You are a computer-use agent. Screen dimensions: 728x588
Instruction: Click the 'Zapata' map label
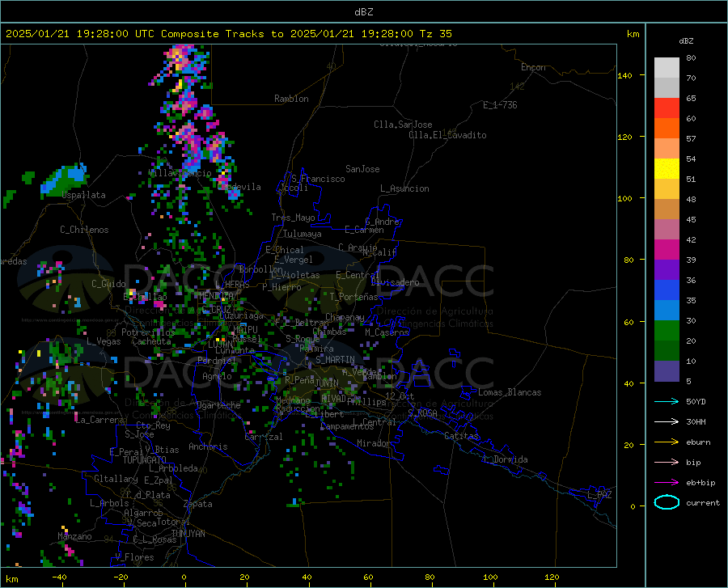[198, 504]
